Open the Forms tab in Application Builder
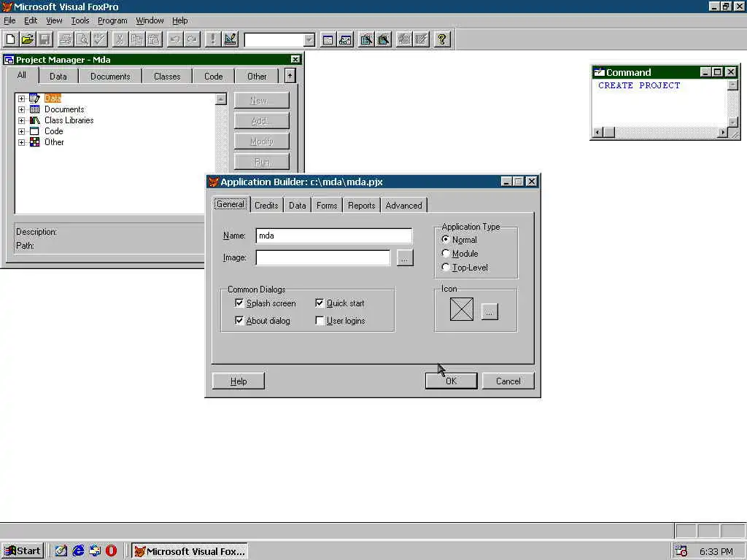The height and width of the screenshot is (560, 747). 327,205
